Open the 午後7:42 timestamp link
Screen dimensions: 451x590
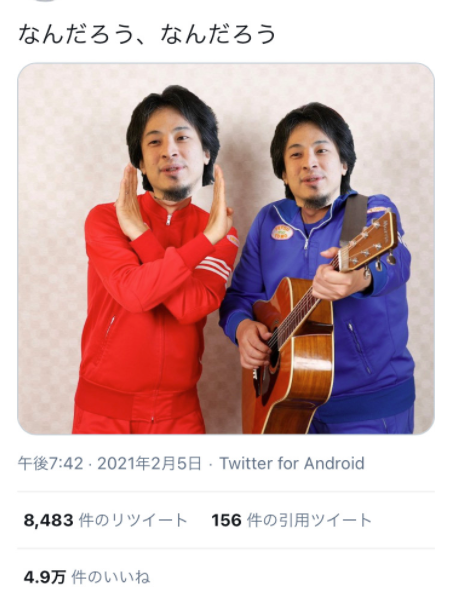(50, 463)
